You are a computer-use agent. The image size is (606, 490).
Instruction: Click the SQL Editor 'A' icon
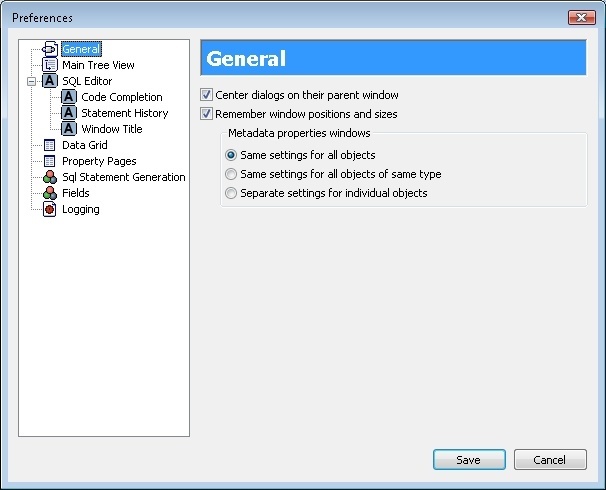click(x=49, y=81)
